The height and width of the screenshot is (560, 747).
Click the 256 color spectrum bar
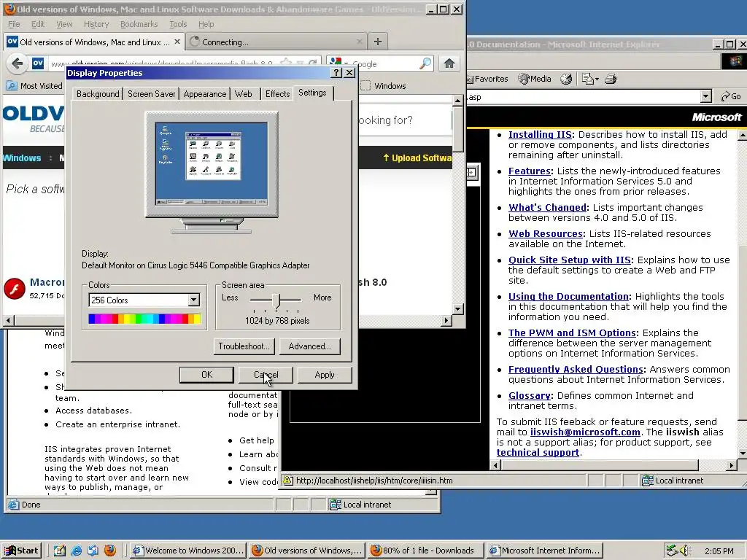point(144,319)
